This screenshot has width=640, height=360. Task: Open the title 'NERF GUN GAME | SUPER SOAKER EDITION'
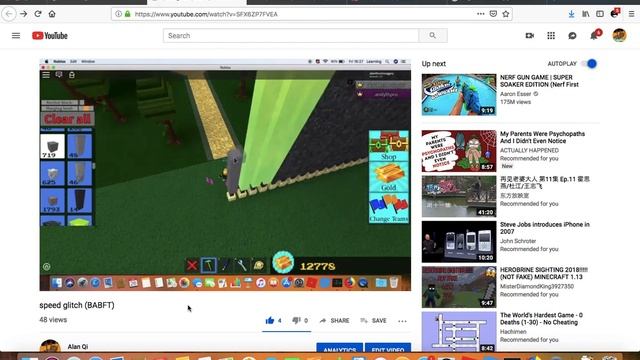tap(539, 81)
